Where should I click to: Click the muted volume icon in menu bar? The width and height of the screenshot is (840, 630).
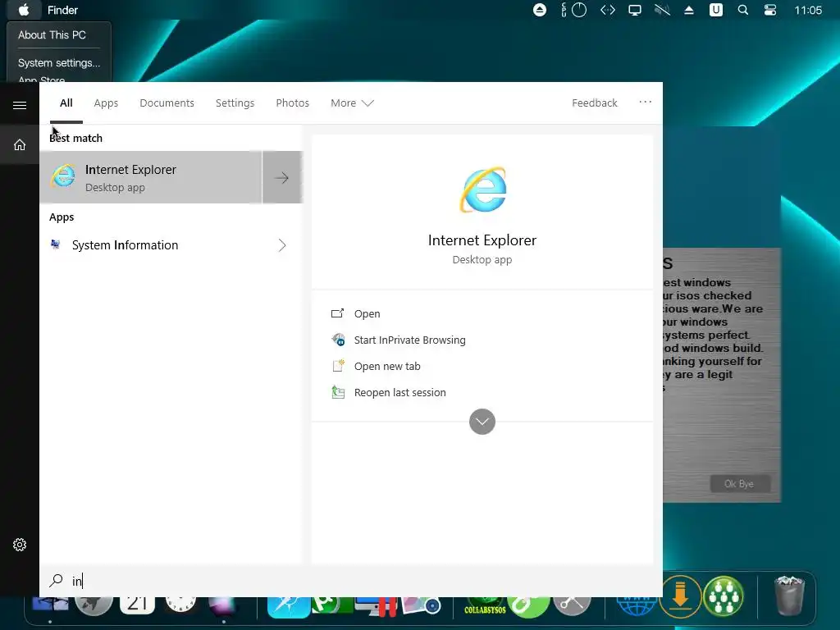point(662,10)
